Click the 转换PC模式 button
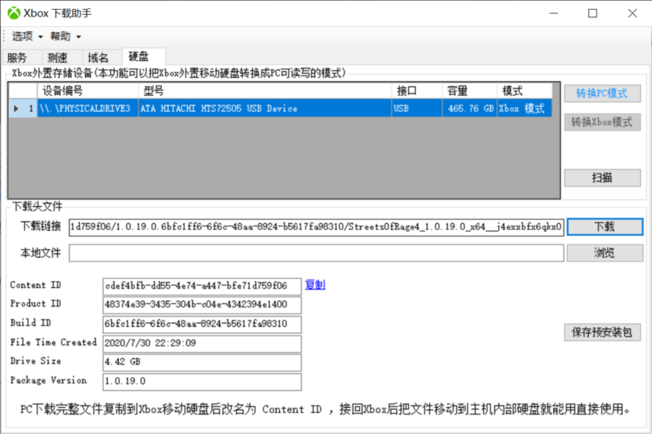Viewport: 652px width, 434px height. coord(602,93)
